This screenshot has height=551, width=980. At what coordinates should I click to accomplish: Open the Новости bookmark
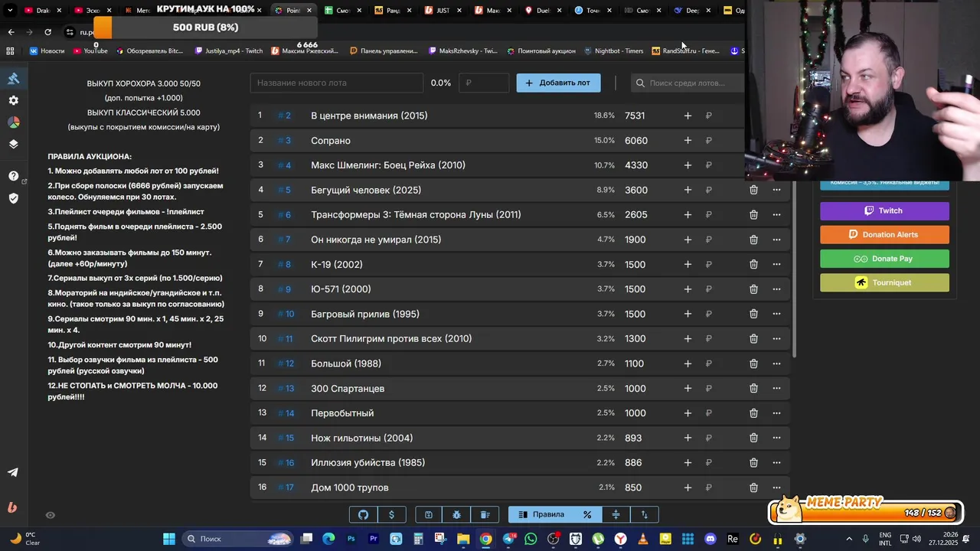click(x=47, y=51)
